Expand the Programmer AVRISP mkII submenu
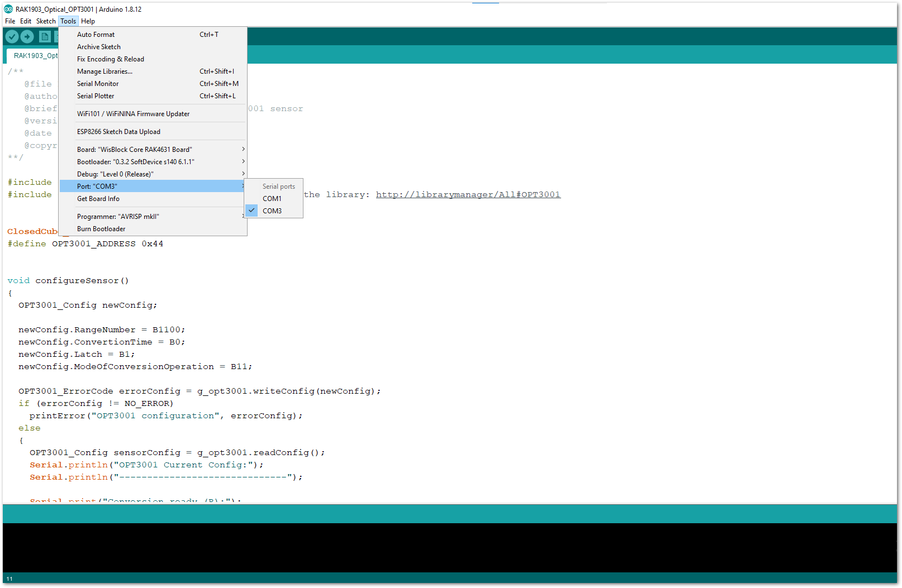 pos(153,217)
